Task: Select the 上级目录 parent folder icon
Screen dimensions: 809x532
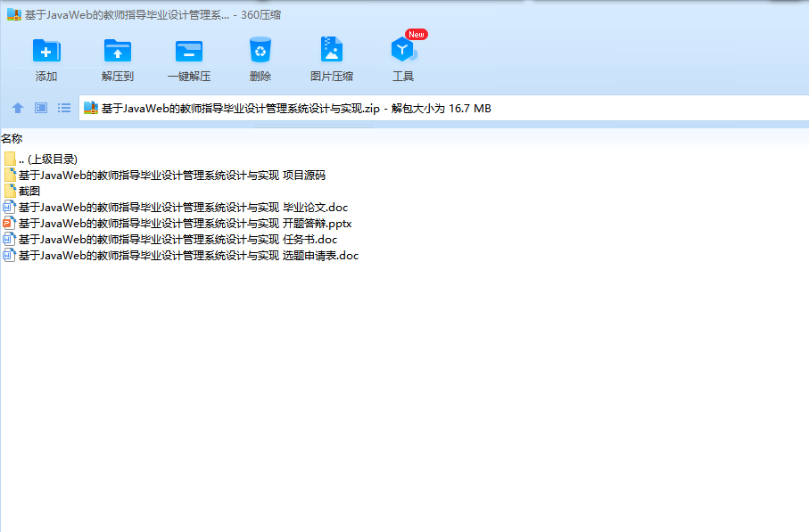Action: (10, 159)
